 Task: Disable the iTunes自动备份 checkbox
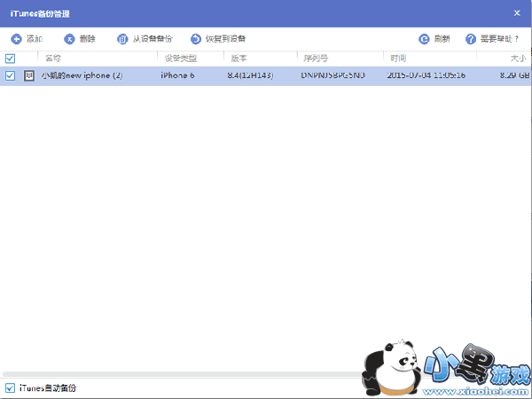tap(10, 387)
